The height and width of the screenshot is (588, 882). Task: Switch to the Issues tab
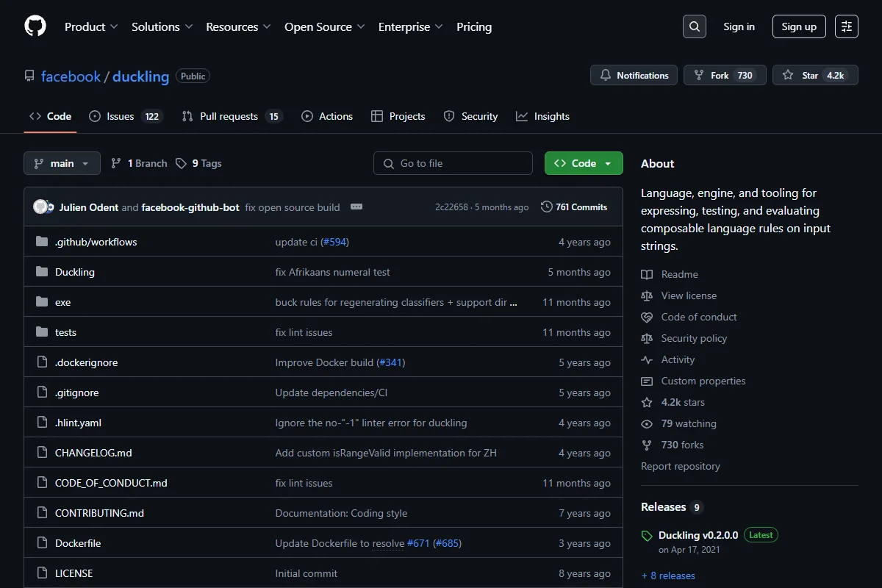point(125,116)
